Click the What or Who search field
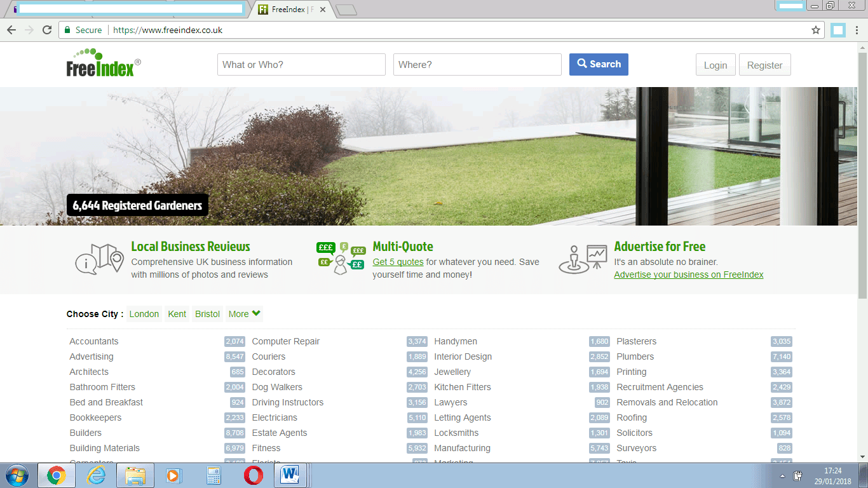The width and height of the screenshot is (868, 488). pyautogui.click(x=301, y=64)
